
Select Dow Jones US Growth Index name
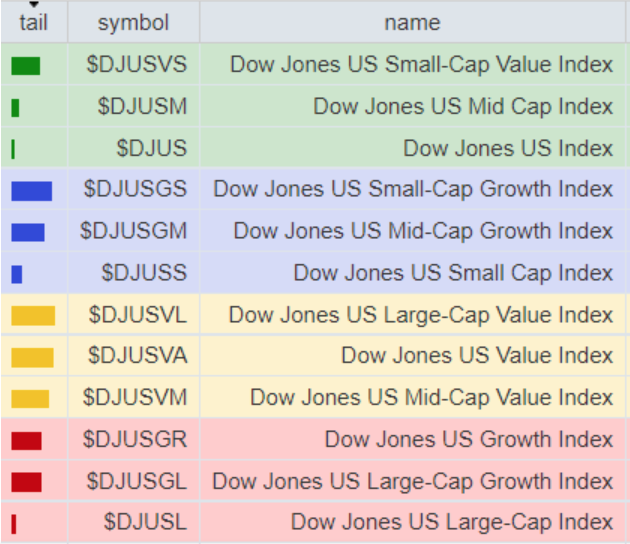(468, 439)
